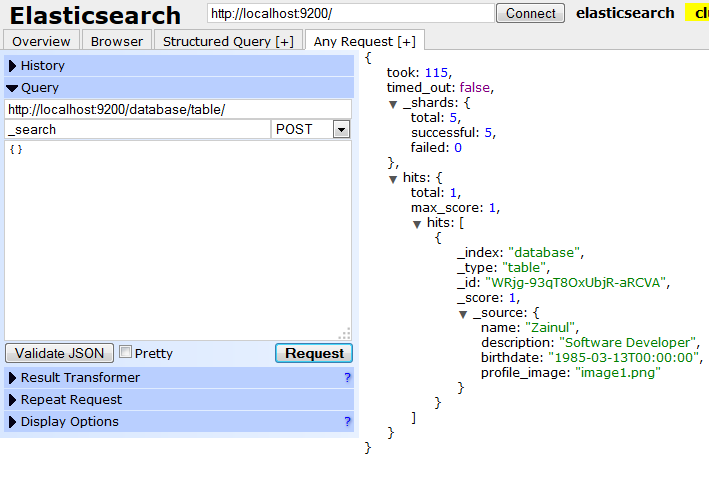This screenshot has height=496, width=709.
Task: Click the name value "Zainul"
Action: 550,327
